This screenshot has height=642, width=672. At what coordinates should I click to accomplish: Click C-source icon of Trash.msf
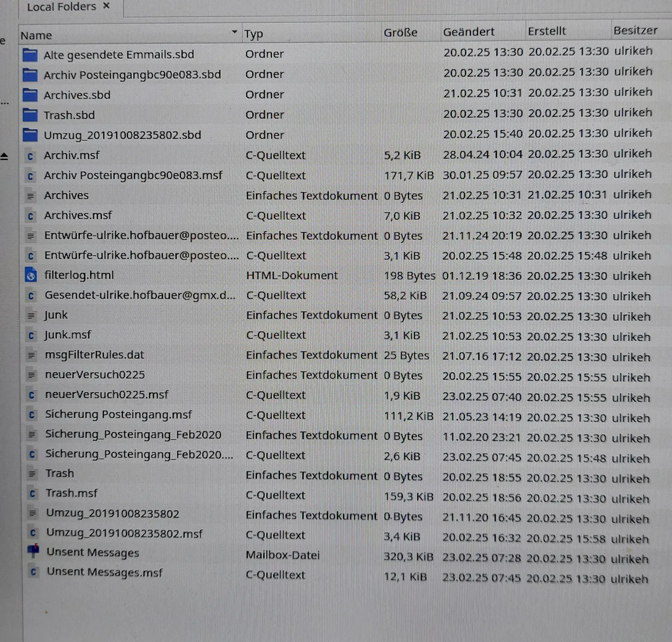[32, 493]
